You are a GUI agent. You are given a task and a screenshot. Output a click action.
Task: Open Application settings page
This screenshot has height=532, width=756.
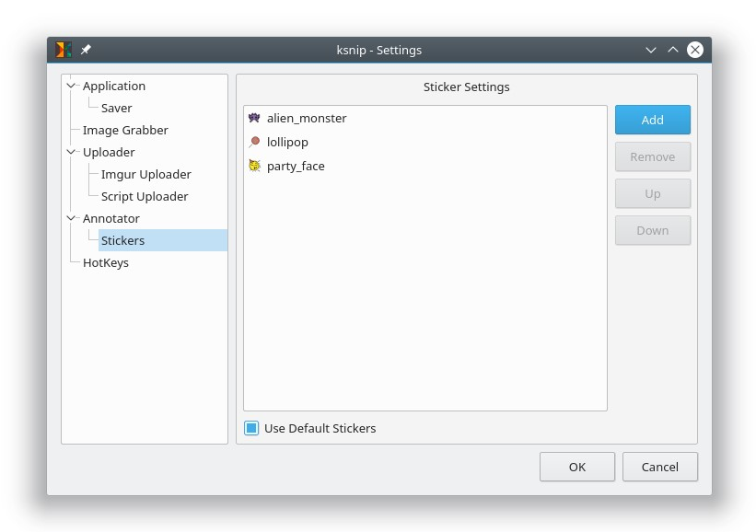(x=114, y=87)
